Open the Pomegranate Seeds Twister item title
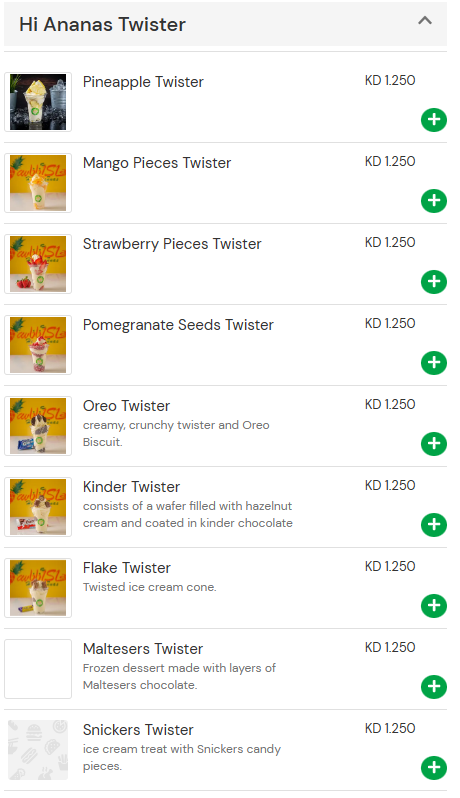460x798 pixels. tap(178, 325)
